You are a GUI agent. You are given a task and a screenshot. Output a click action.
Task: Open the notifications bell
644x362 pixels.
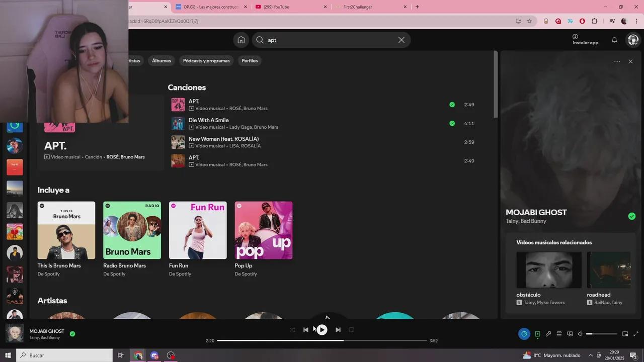click(614, 40)
